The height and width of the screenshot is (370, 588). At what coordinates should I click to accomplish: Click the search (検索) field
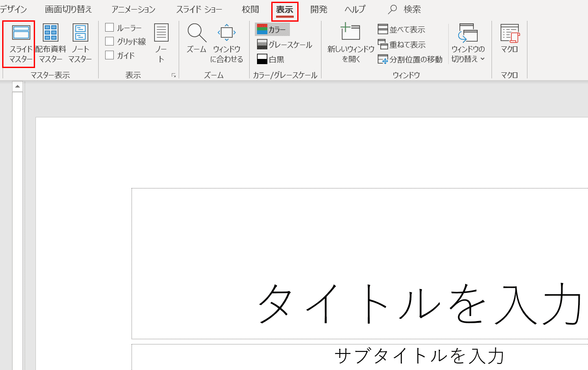412,9
